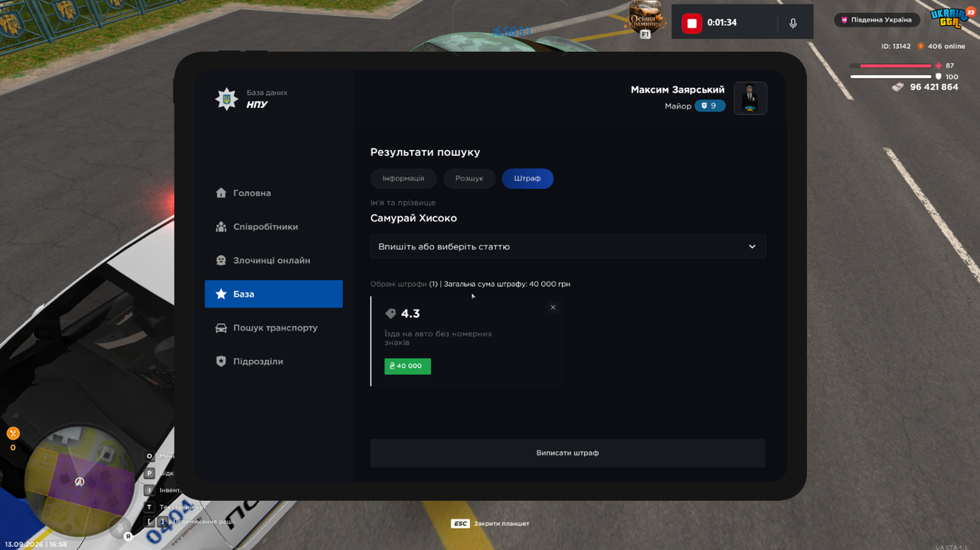Select the Штраф tab
This screenshot has height=550, width=980.
tap(528, 178)
